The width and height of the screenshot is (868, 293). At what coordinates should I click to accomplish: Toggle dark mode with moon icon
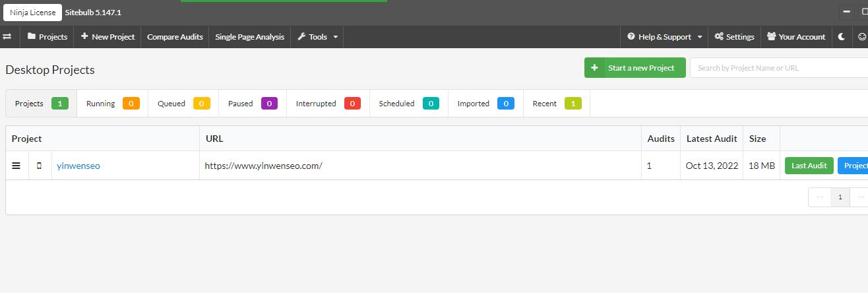[842, 37]
